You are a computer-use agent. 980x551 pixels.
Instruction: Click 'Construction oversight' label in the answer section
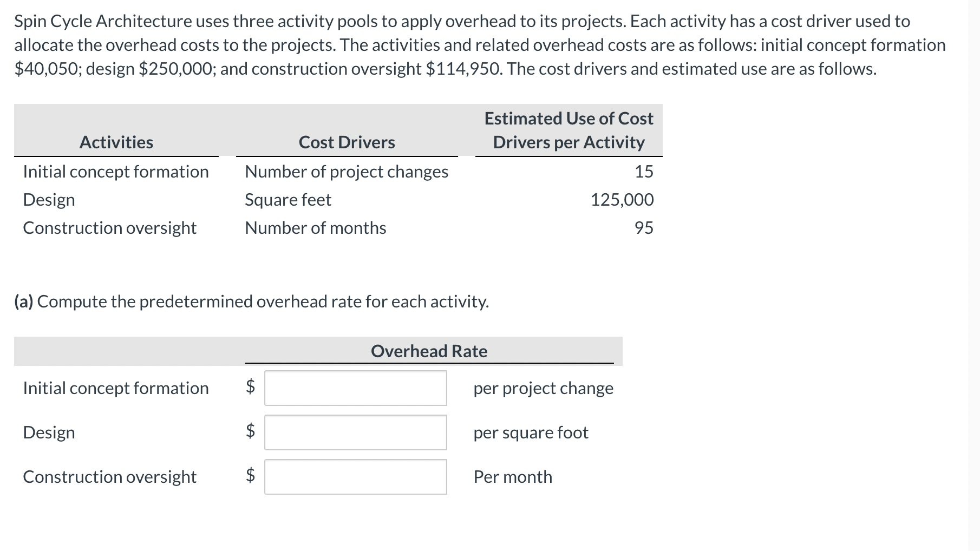(110, 477)
